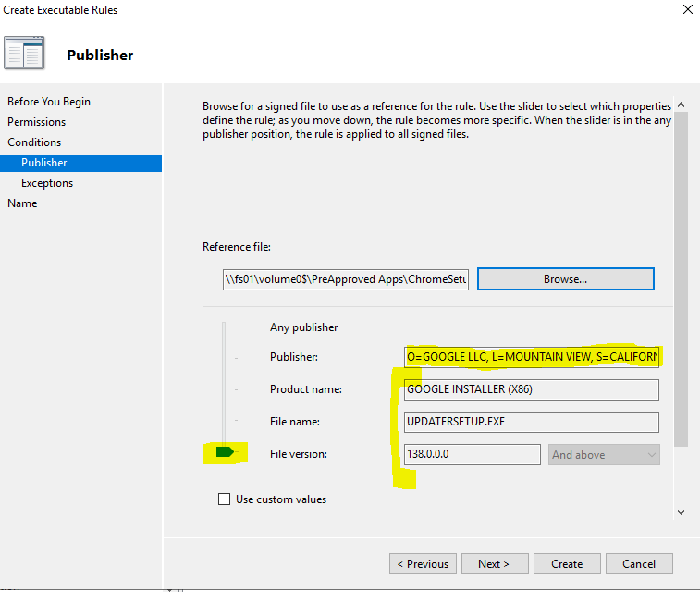
Task: Click the Reference file path field
Action: click(346, 279)
